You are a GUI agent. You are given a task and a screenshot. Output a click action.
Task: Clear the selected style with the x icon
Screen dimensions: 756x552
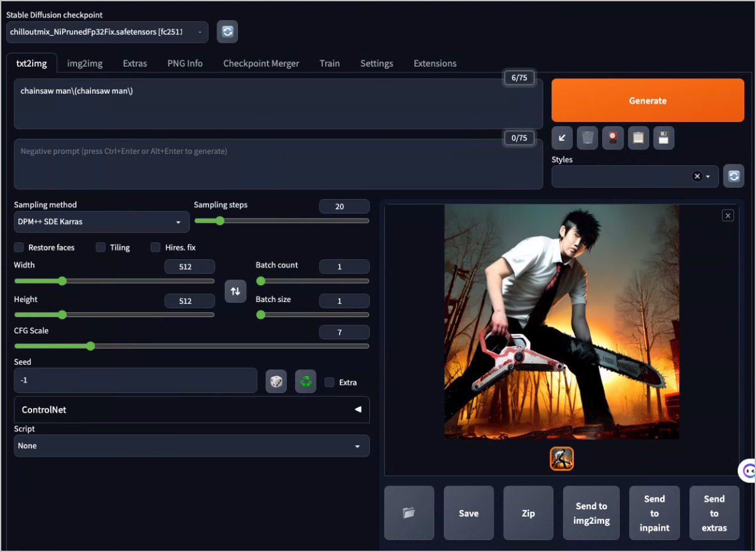coord(697,176)
